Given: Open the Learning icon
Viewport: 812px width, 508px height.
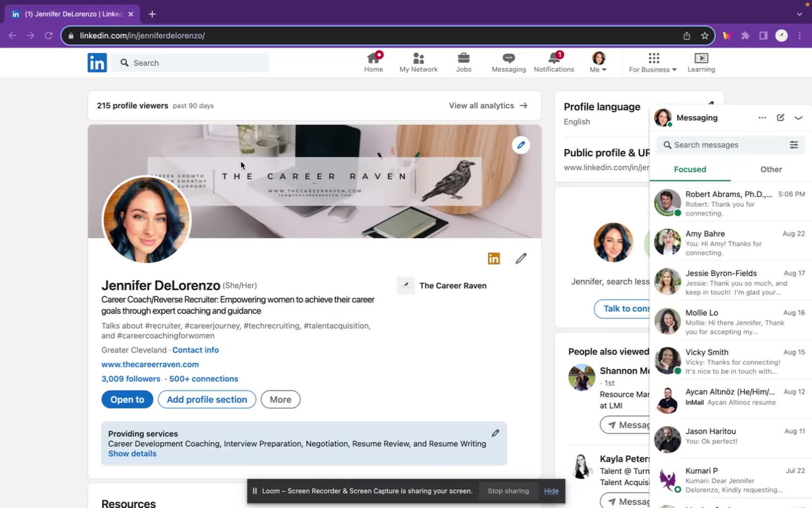Looking at the screenshot, I should pos(701,63).
